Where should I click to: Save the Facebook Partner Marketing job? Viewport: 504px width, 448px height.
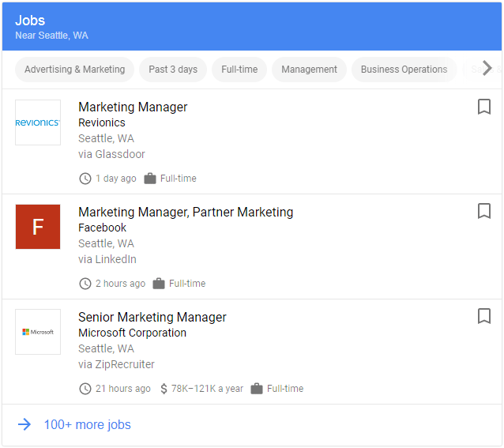484,211
